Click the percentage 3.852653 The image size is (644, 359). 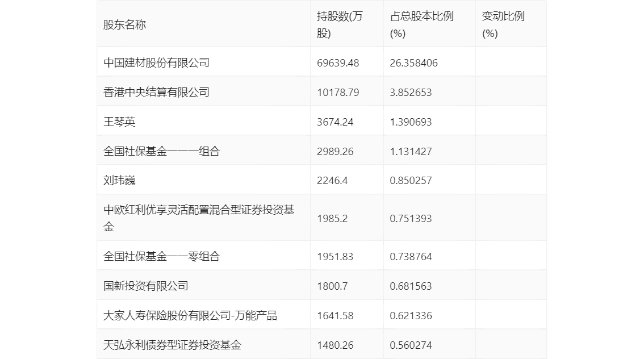click(411, 93)
